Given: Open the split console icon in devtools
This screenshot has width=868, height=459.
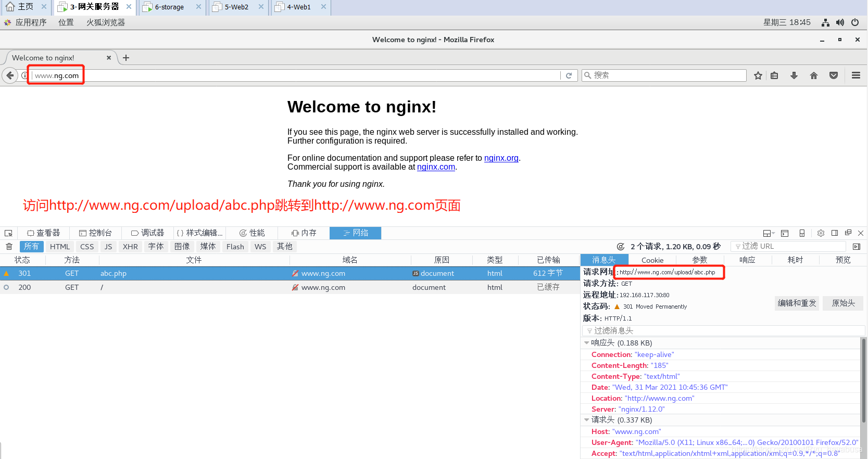Looking at the screenshot, I should pyautogui.click(x=785, y=233).
